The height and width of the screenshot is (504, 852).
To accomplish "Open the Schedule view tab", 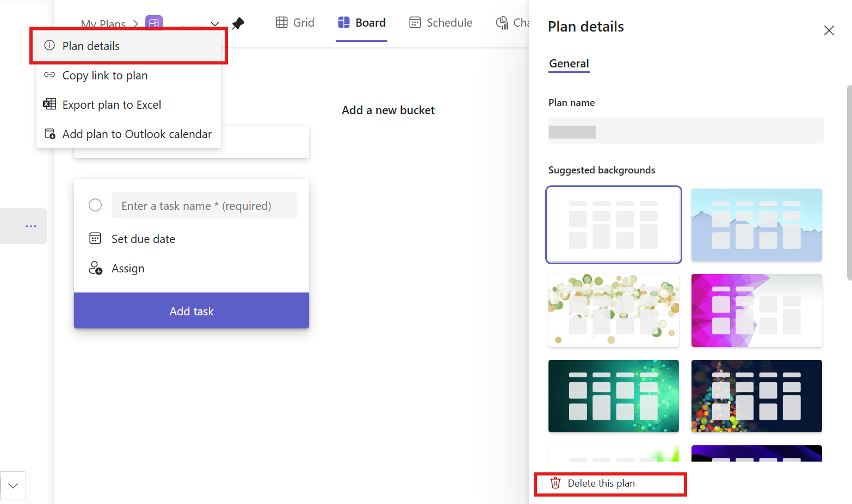I will 441,23.
